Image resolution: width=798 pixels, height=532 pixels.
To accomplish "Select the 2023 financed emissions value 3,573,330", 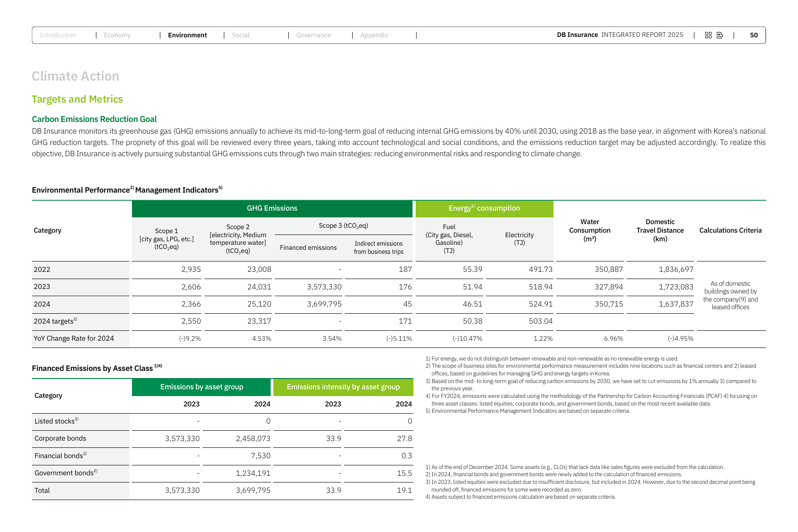I will click(x=324, y=287).
